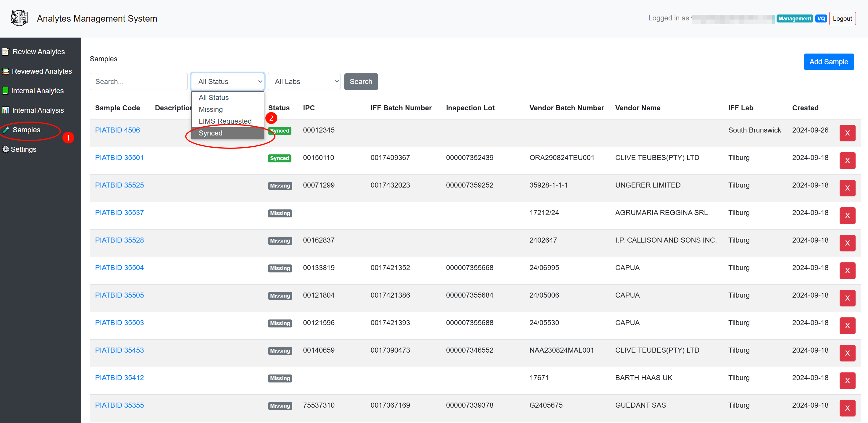Image resolution: width=868 pixels, height=423 pixels.
Task: Choose the Missing status option
Action: tap(211, 109)
